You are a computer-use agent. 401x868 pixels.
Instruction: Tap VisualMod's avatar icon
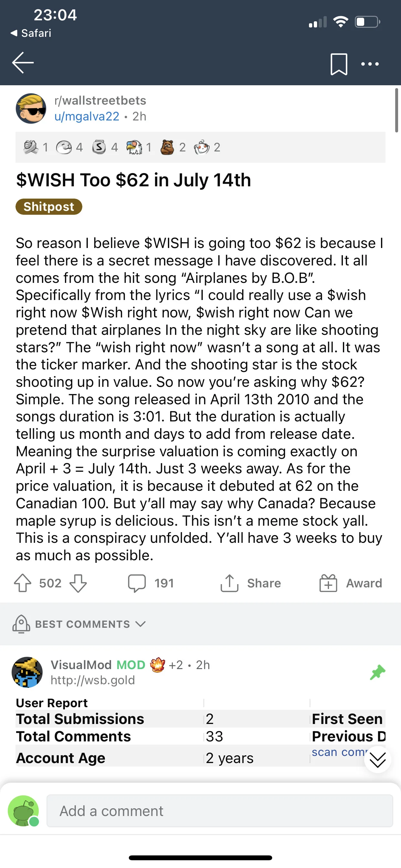tap(27, 672)
